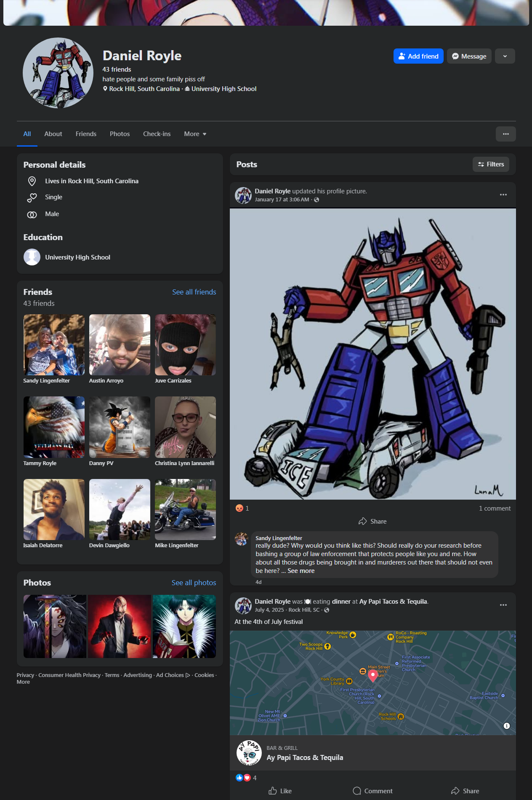Click See all photos link
532x800 pixels.
click(194, 583)
